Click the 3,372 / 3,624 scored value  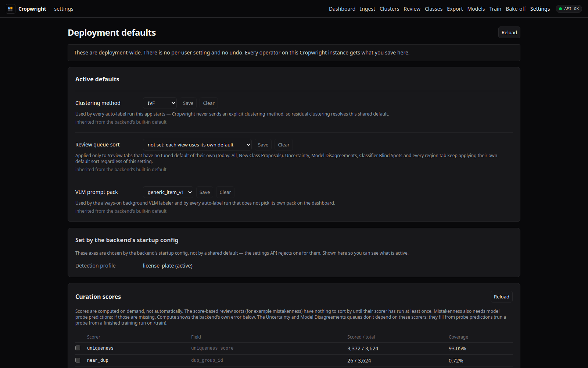[x=363, y=348]
